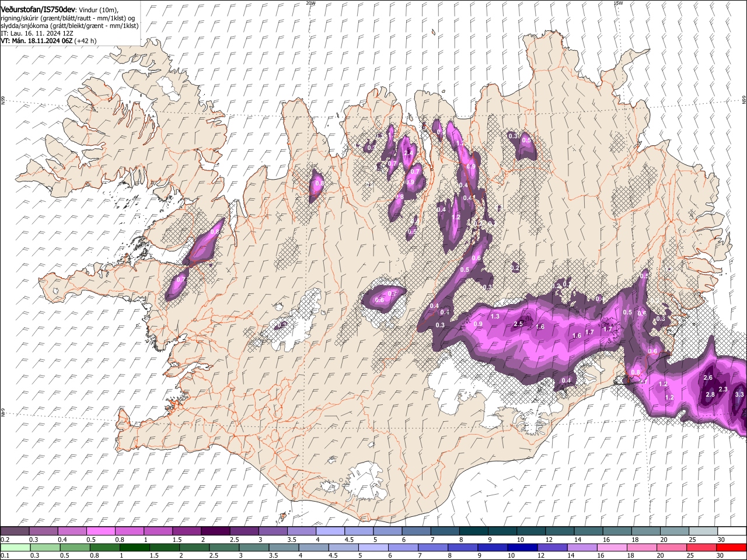Choose the deep navy 10–12 lower legend swatch
Image resolution: width=747 pixels, height=560 pixels.
click(x=522, y=547)
